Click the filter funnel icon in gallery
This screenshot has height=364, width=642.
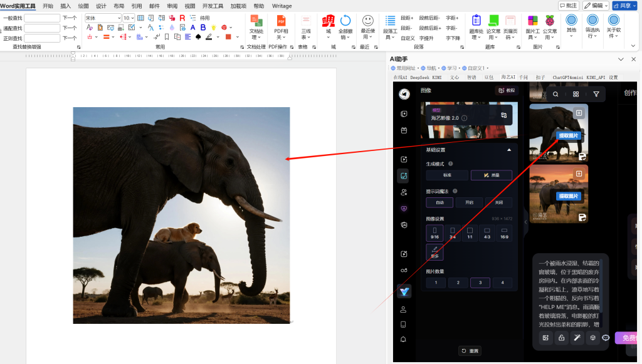pos(596,94)
